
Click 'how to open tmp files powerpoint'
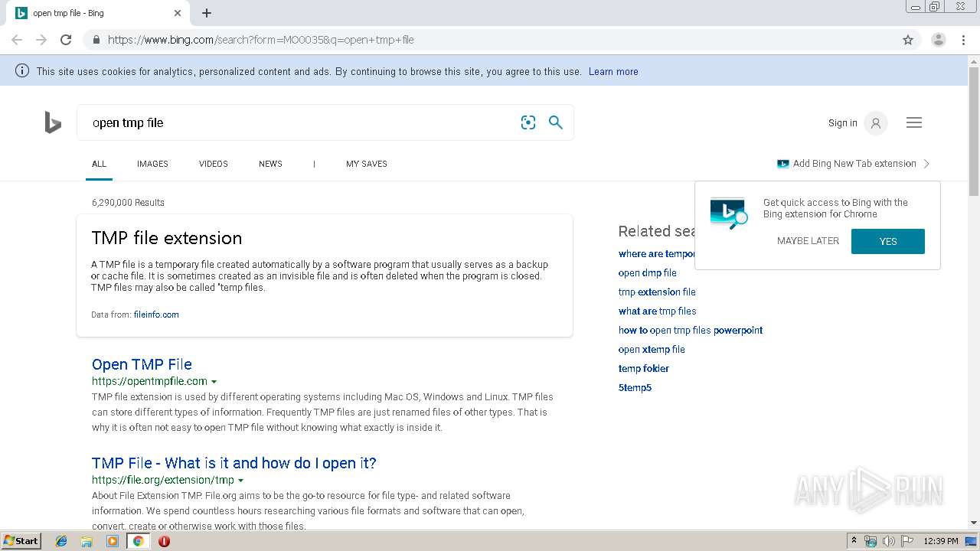[691, 331]
